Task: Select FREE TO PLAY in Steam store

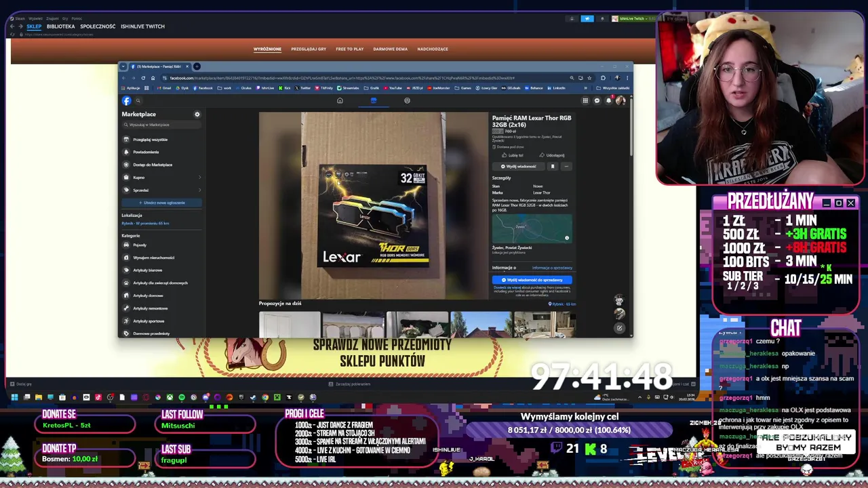Action: point(350,49)
